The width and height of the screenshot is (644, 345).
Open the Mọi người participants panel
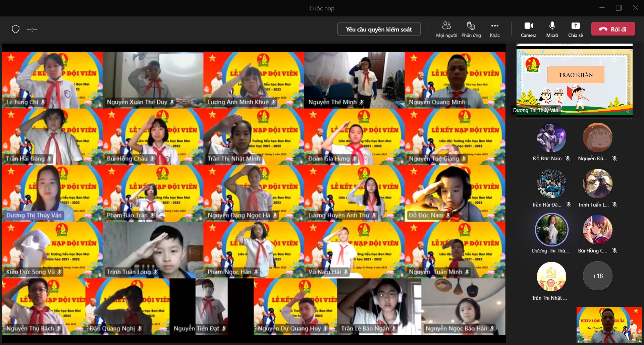(446, 30)
